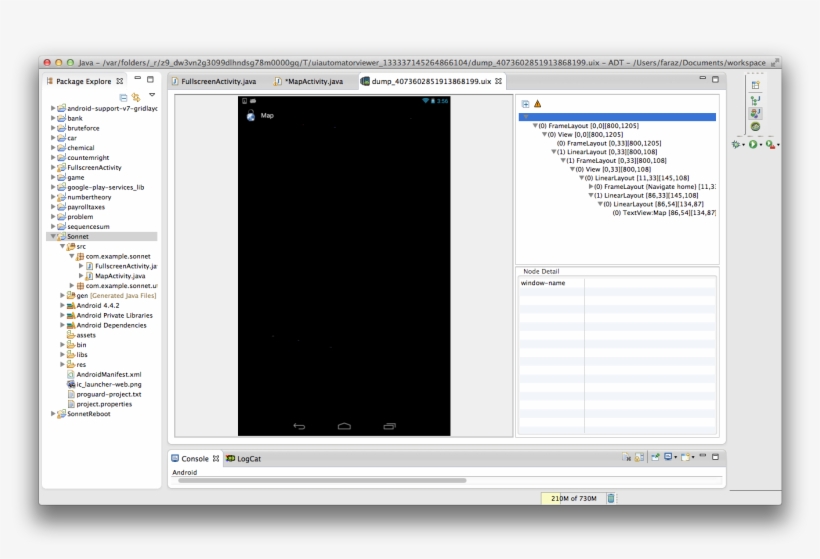Open the LogCat tab
This screenshot has width=820, height=559.
tap(248, 458)
